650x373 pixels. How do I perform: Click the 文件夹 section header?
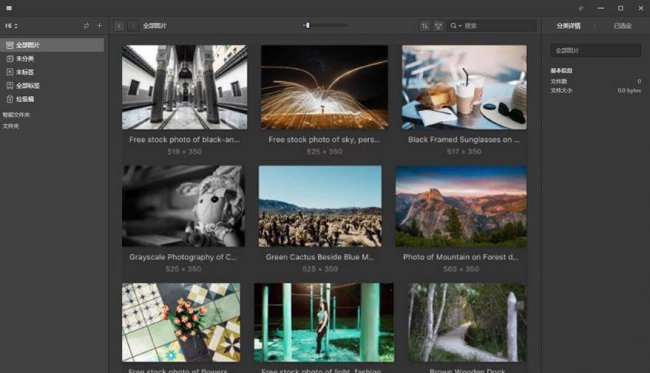coord(11,126)
